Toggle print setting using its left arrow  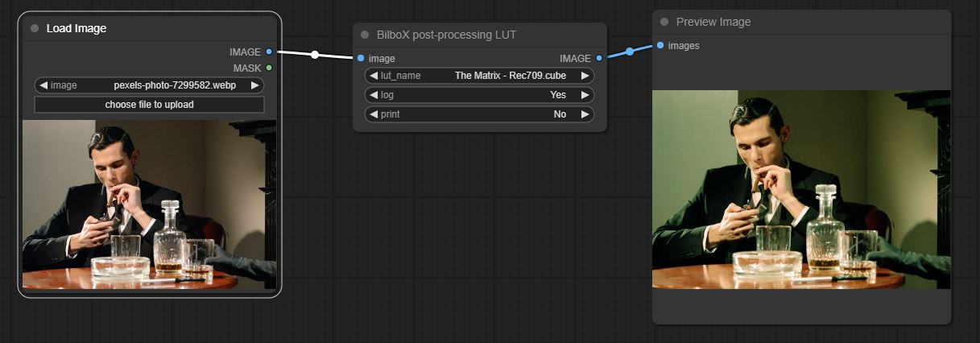pos(373,114)
